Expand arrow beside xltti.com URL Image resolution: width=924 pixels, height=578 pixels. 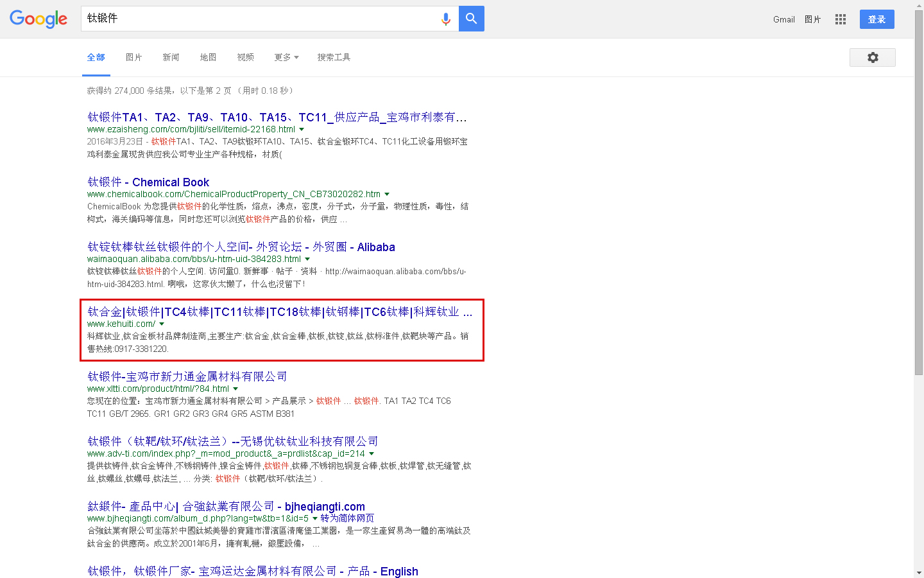(235, 389)
